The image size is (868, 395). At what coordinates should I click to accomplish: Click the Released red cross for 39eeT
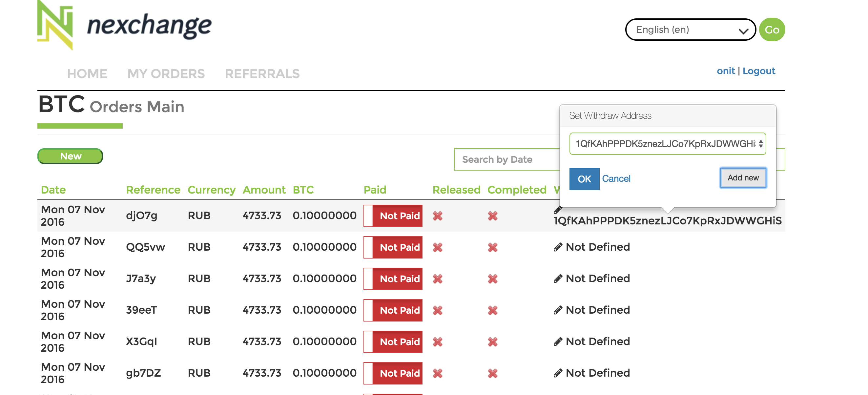(x=438, y=310)
